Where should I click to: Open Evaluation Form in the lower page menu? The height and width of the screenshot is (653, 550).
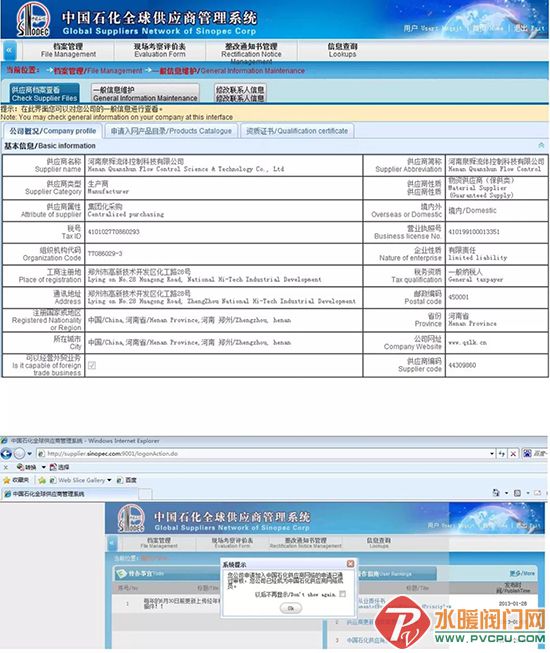(x=232, y=543)
